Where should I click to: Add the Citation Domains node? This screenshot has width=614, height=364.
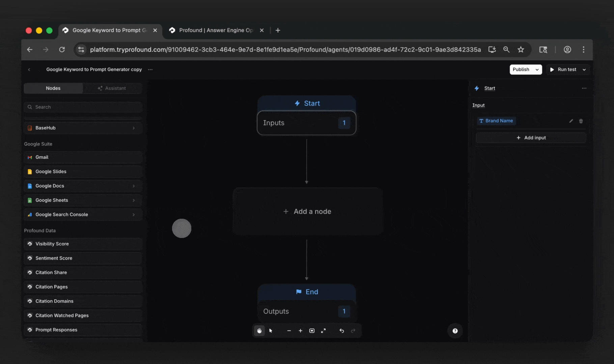click(83, 301)
